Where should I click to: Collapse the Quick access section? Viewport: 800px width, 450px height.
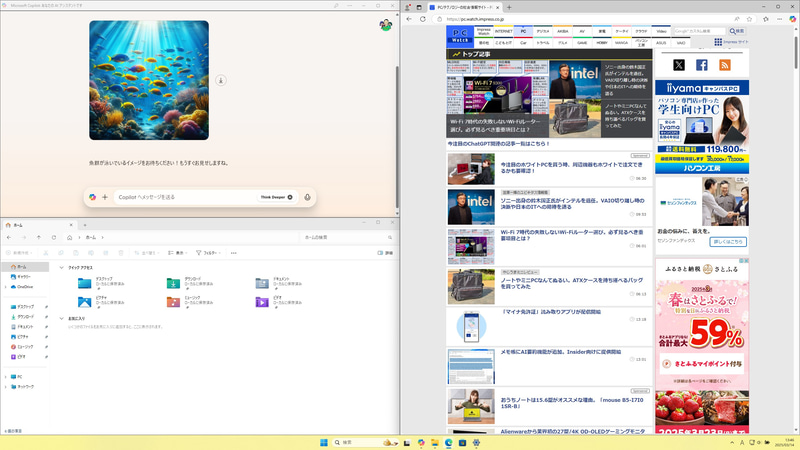click(x=61, y=267)
